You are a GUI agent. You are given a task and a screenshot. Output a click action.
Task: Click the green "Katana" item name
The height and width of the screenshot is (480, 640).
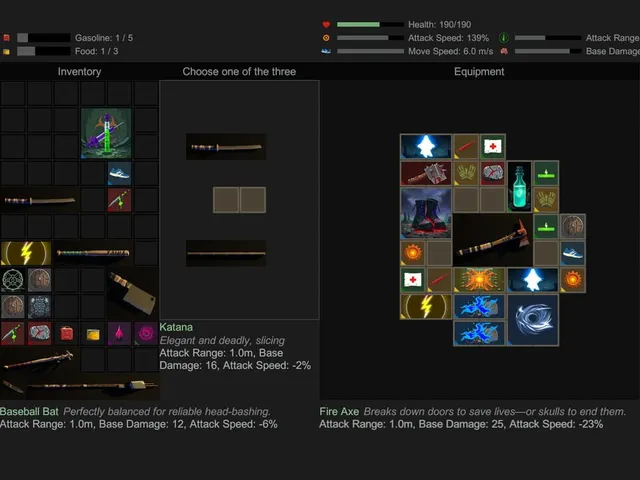click(176, 327)
